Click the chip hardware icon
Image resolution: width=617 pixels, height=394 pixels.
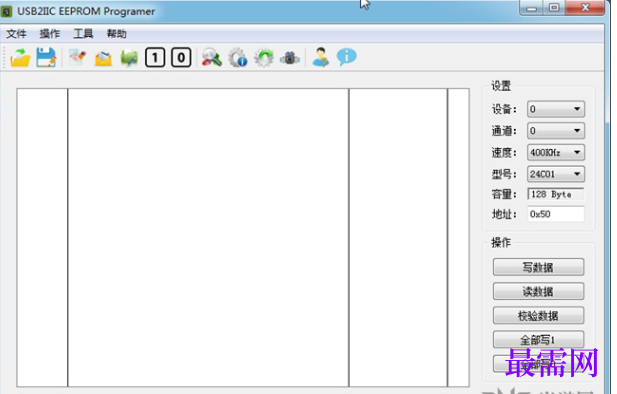click(290, 58)
